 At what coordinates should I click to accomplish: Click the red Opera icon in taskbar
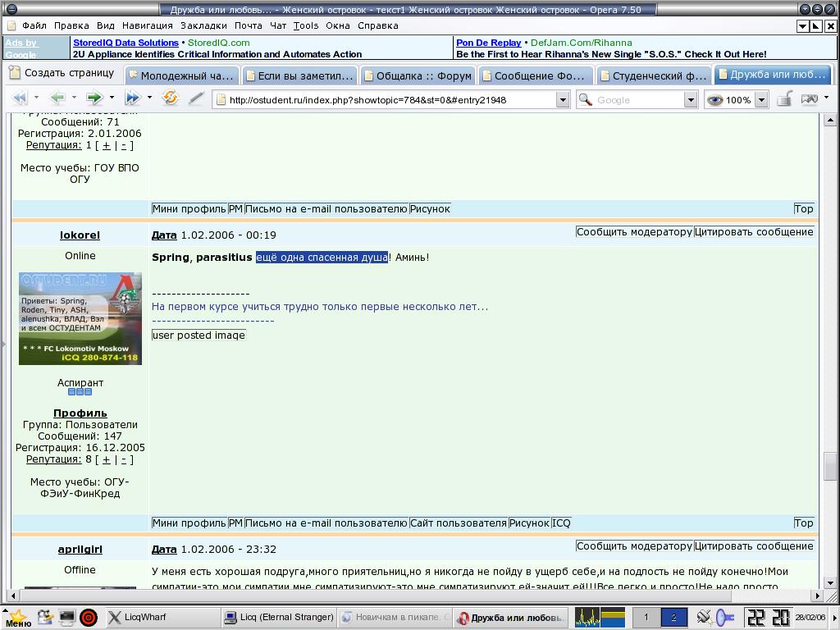point(89,618)
